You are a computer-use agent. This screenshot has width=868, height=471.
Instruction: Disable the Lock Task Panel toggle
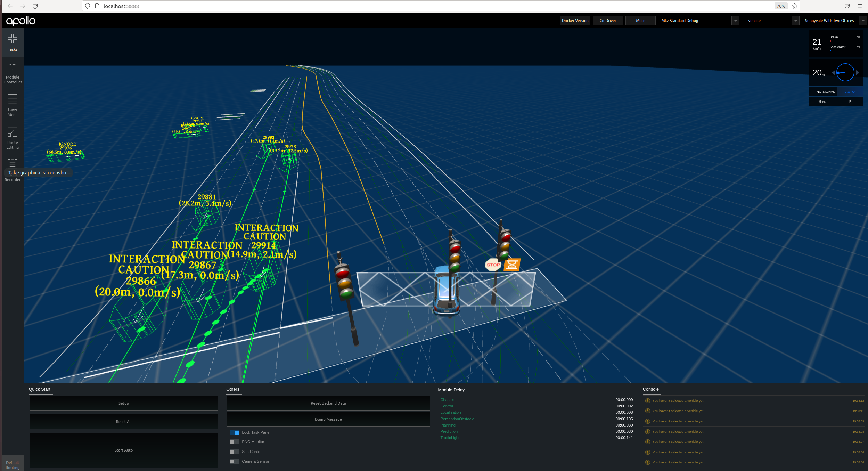tap(235, 432)
